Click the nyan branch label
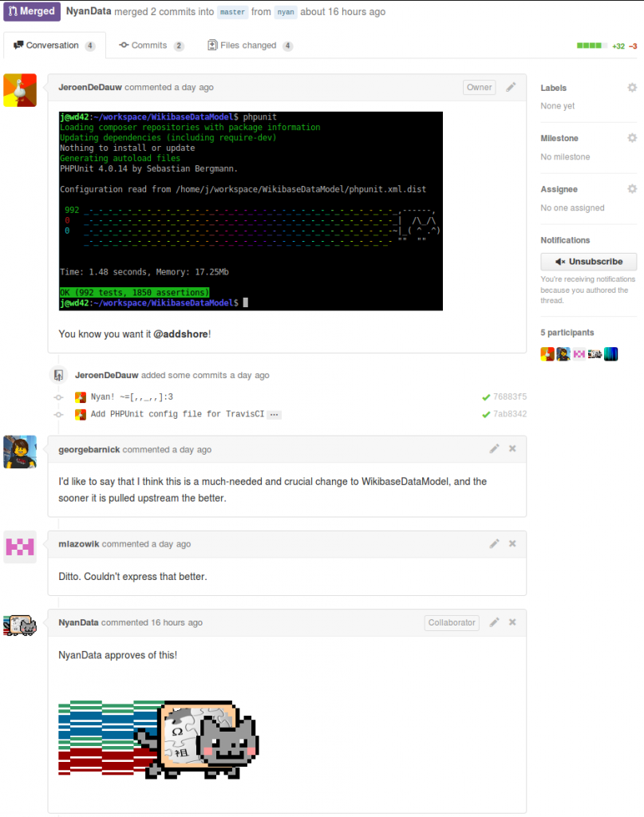 point(286,12)
